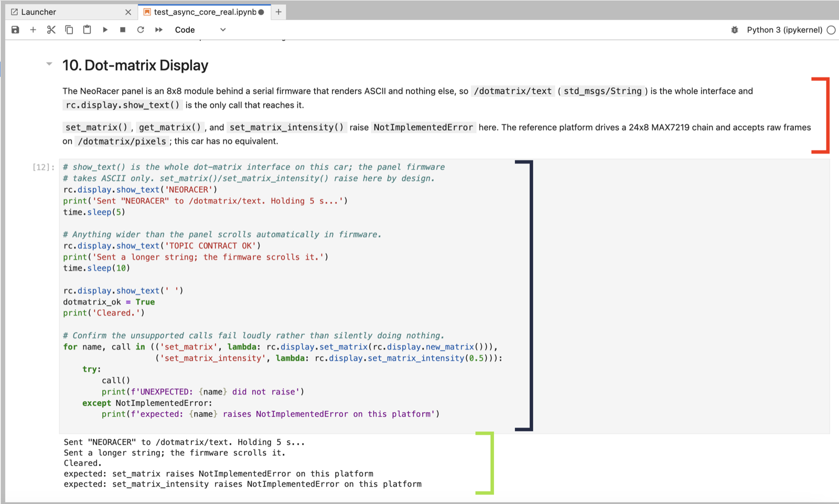This screenshot has width=839, height=504.
Task: Close the Launcher tab
Action: pyautogui.click(x=128, y=12)
